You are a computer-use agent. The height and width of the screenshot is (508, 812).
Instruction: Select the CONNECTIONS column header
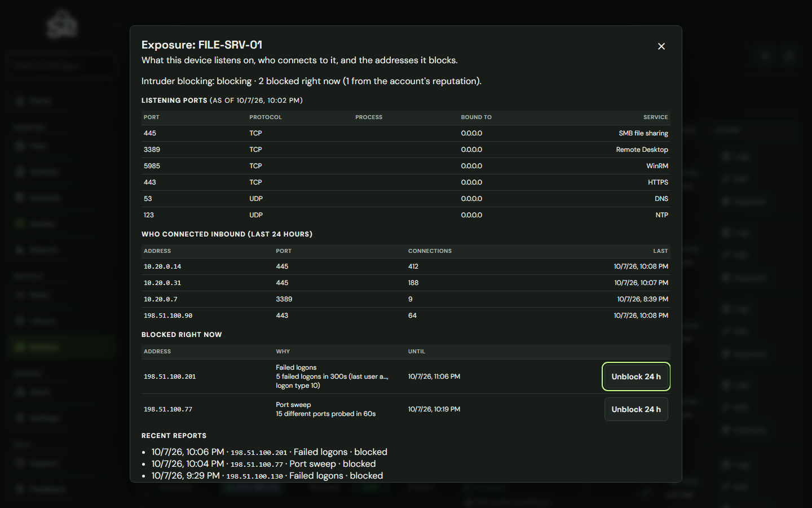[430, 251]
